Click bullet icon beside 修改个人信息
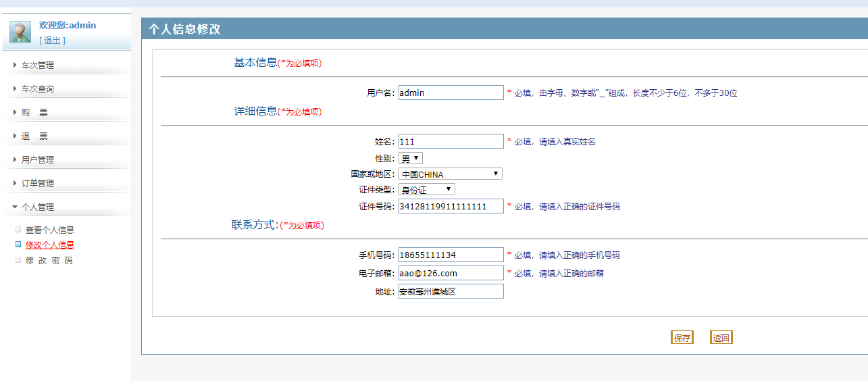Screen dimensions: 868x381 click(18, 245)
